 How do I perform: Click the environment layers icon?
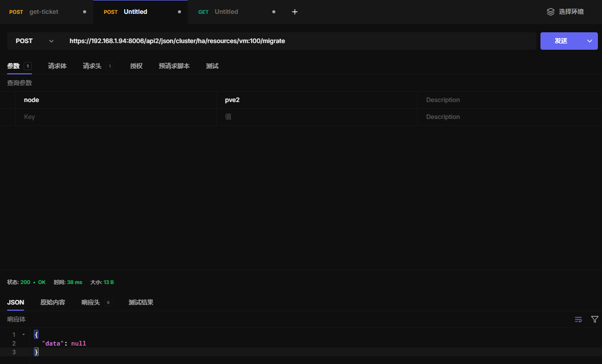pos(551,12)
